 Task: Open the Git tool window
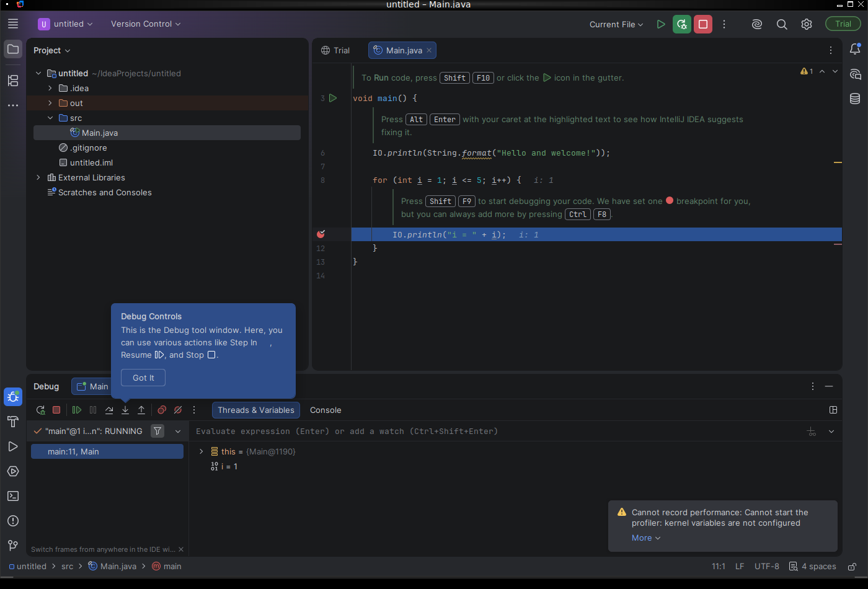[13, 546]
